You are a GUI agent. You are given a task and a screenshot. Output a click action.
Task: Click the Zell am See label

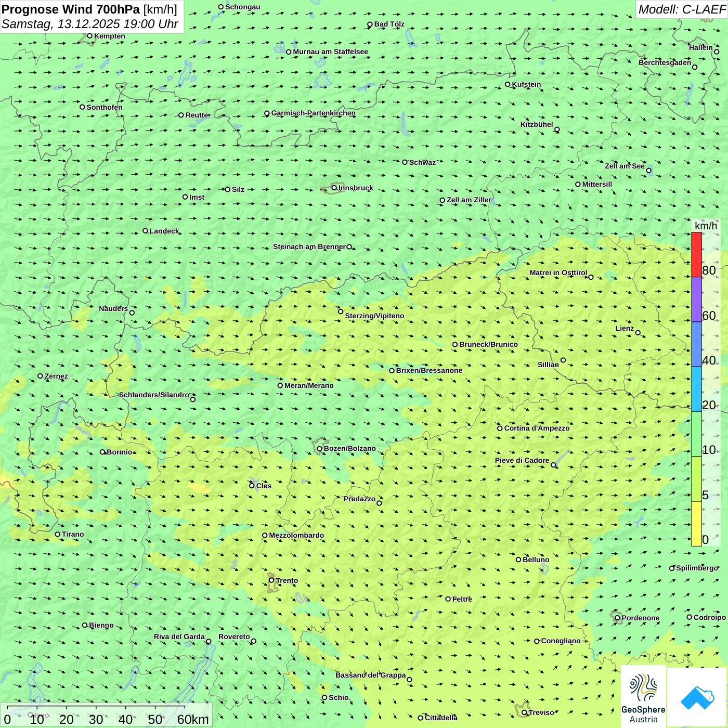pyautogui.click(x=625, y=166)
